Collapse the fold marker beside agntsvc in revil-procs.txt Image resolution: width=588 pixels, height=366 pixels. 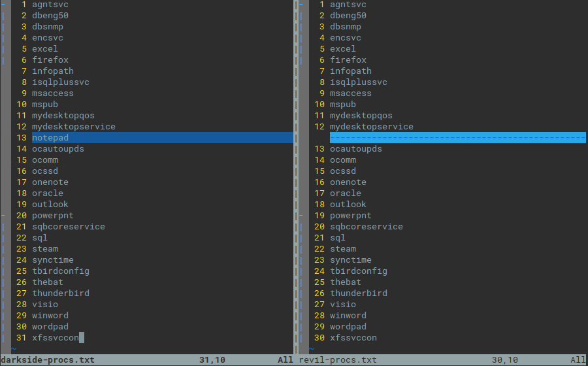pyautogui.click(x=301, y=5)
